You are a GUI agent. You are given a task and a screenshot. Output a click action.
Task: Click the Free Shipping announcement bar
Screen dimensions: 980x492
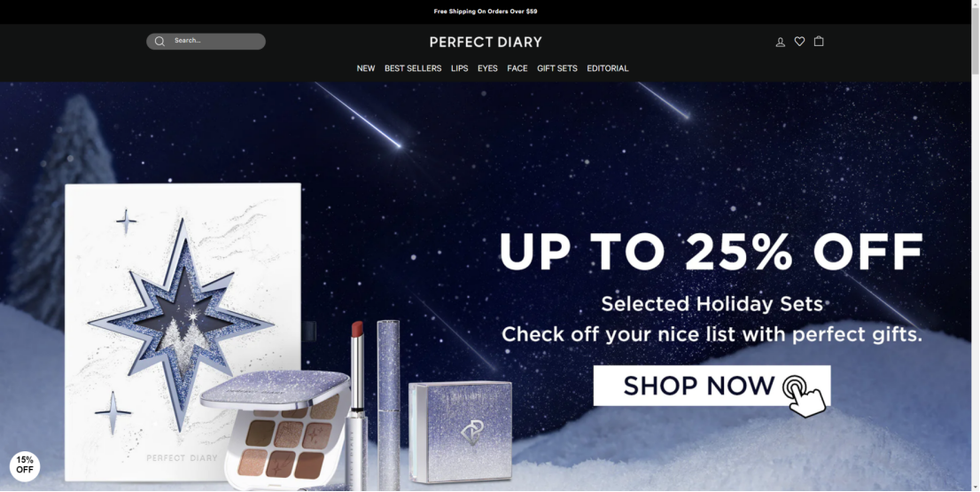pos(486,12)
